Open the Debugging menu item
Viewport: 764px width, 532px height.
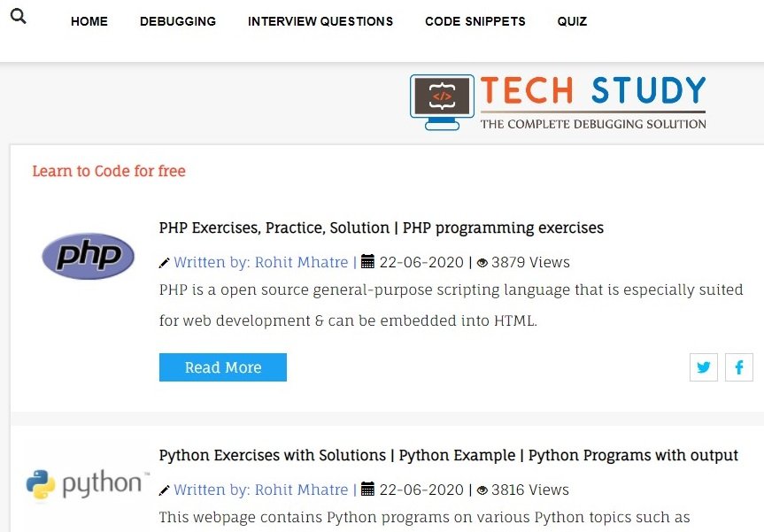pos(178,21)
